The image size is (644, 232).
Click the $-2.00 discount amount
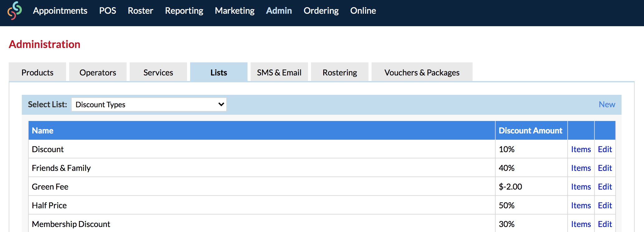(510, 187)
